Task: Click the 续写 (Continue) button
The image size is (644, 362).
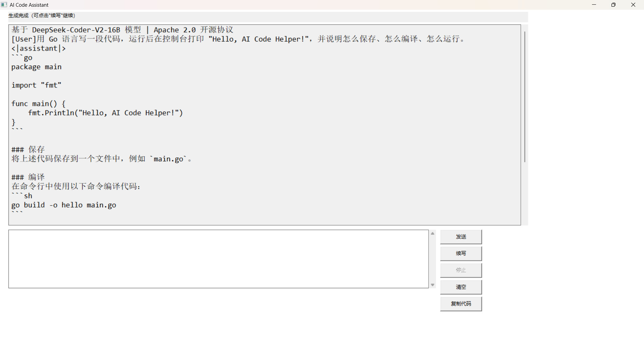Action: pos(461,253)
